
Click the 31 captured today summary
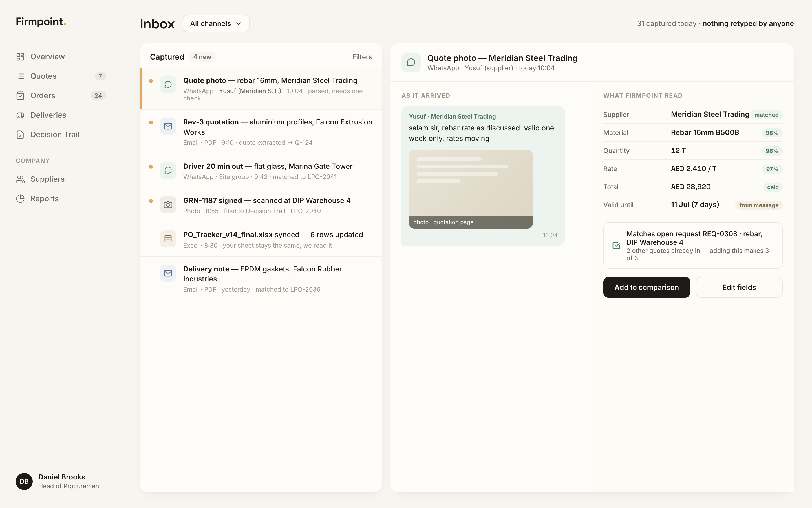pos(715,23)
